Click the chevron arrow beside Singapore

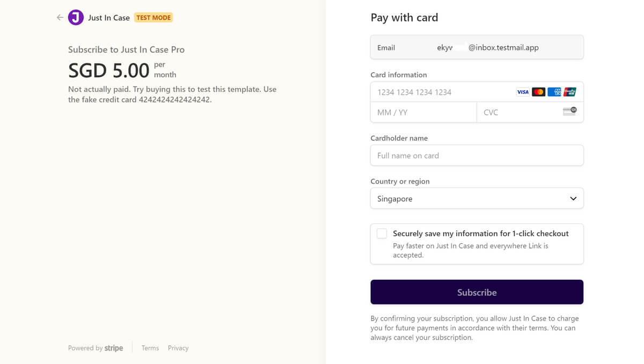pos(573,199)
